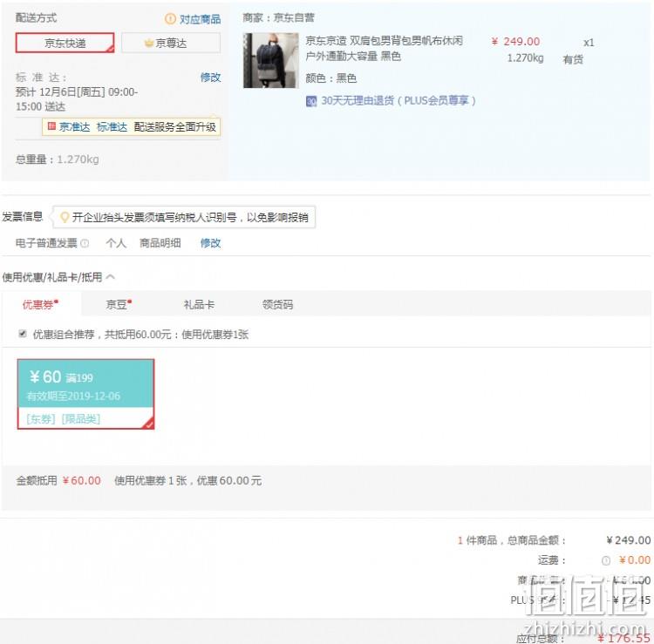Click the location pin icon in invoice tip
Screen dimensions: 654x644
(65, 217)
